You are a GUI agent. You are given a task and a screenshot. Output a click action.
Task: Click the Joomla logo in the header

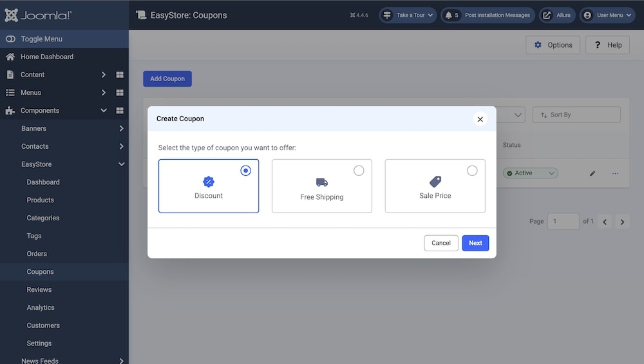pyautogui.click(x=38, y=15)
